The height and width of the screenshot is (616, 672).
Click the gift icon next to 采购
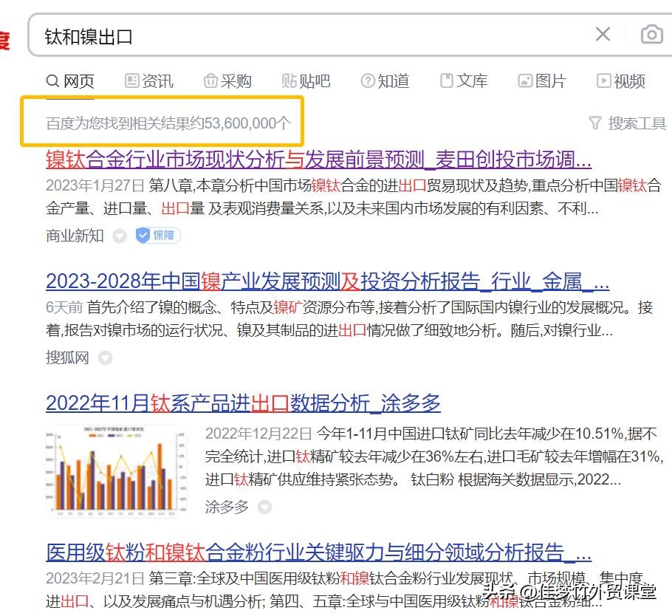pos(210,81)
